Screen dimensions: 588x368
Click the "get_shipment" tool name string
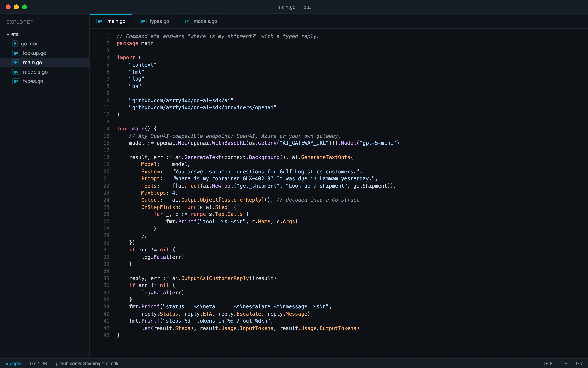click(258, 186)
